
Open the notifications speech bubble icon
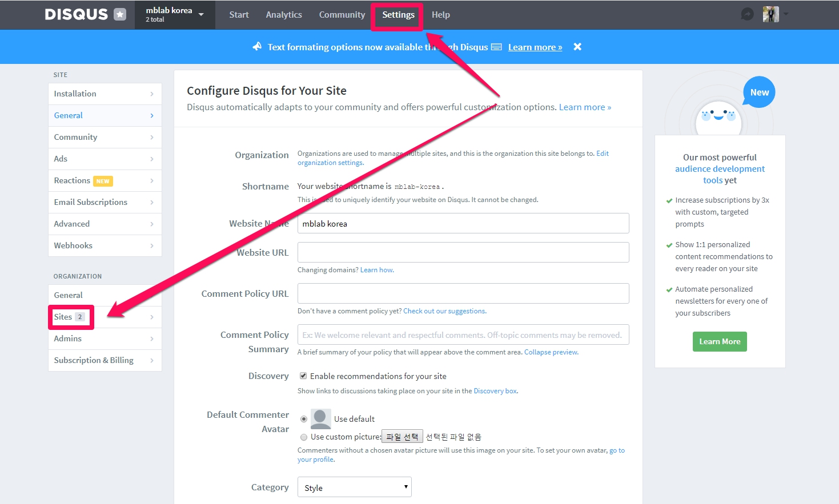(747, 14)
